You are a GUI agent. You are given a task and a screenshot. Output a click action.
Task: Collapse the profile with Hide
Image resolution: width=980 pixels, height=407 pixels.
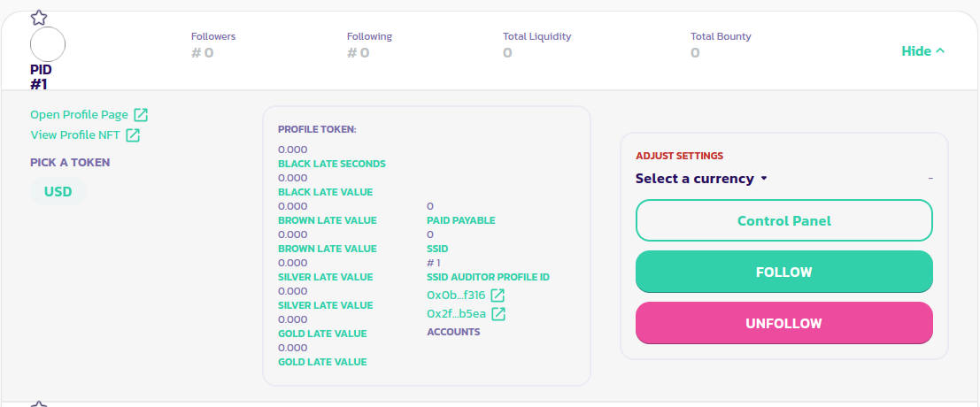pyautogui.click(x=922, y=51)
